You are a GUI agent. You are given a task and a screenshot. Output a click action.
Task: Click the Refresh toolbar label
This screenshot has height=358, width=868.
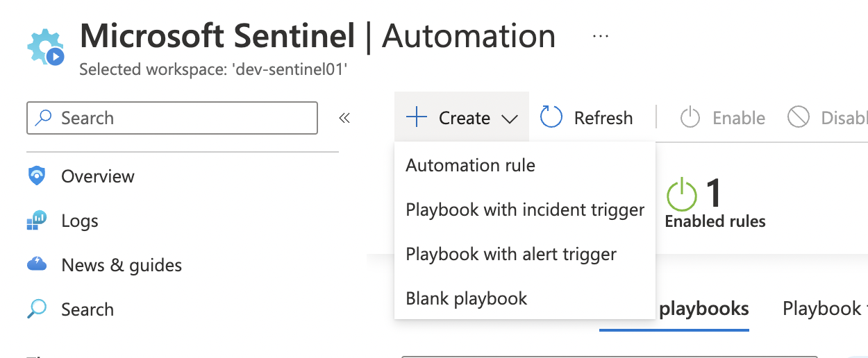coord(603,118)
